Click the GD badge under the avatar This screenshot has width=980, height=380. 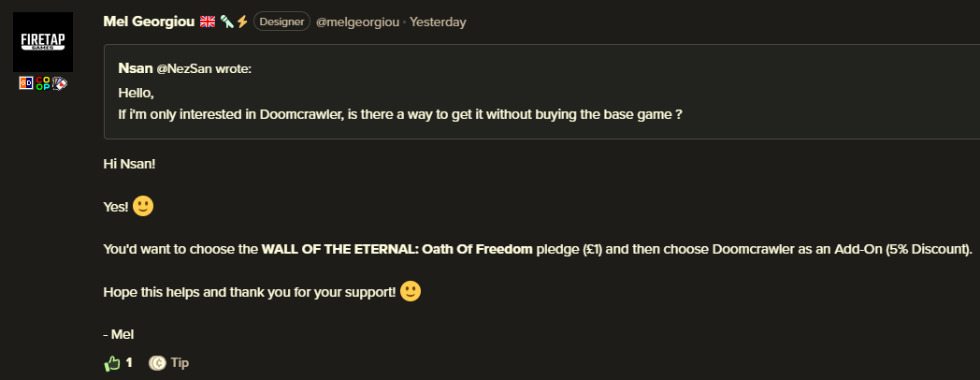pos(26,83)
